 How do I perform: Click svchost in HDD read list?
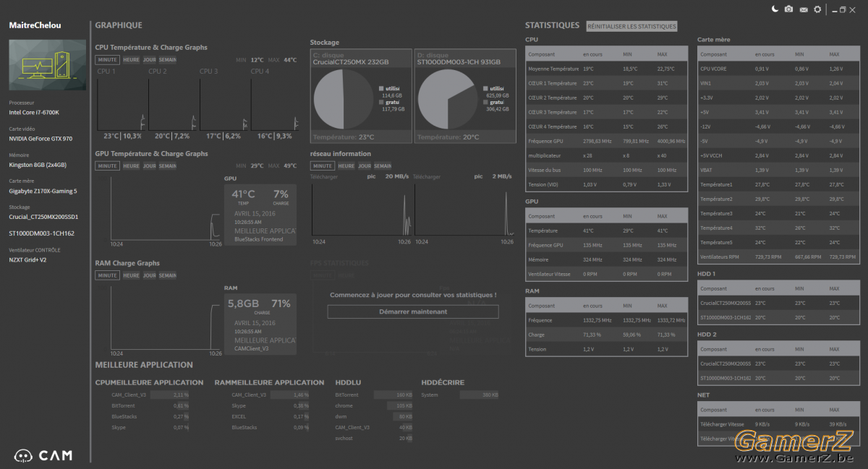click(x=344, y=438)
